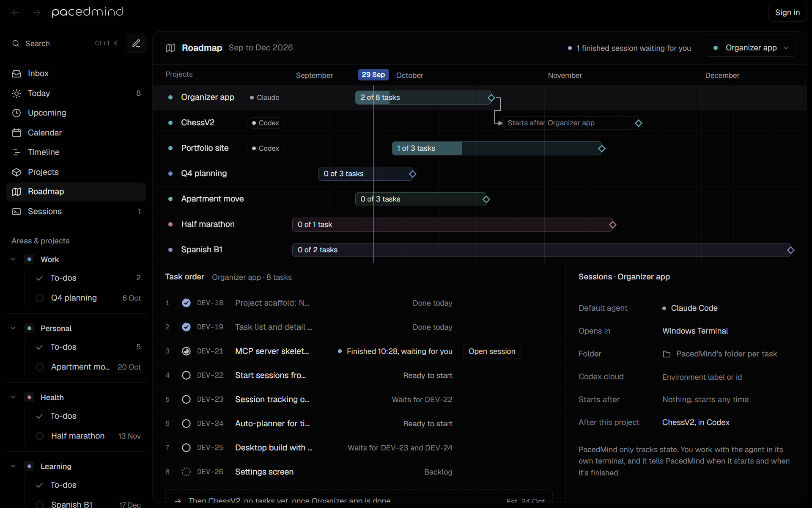The image size is (812, 508).
Task: Check off the DEV-22 task circle
Action: point(186,375)
